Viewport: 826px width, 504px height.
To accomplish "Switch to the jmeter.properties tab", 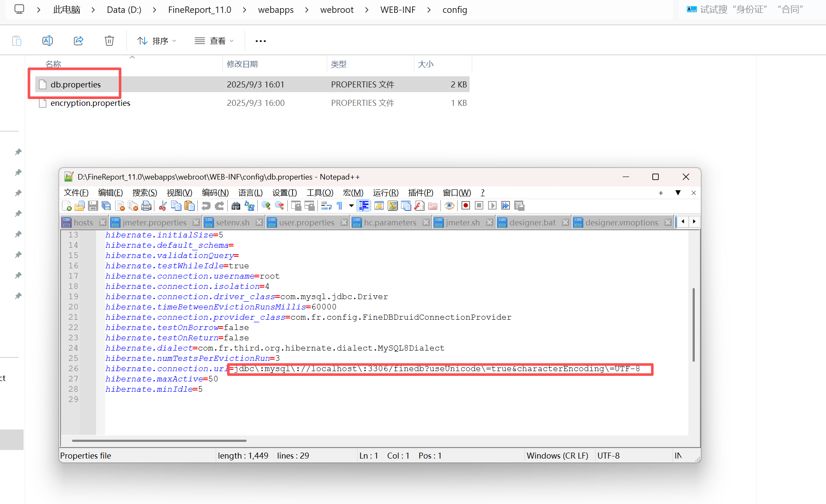I will tap(154, 222).
